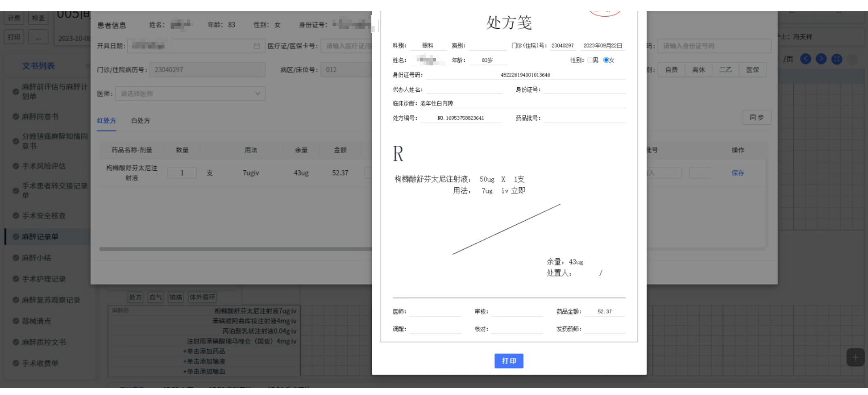Select the 自费 fee type option

click(x=671, y=70)
